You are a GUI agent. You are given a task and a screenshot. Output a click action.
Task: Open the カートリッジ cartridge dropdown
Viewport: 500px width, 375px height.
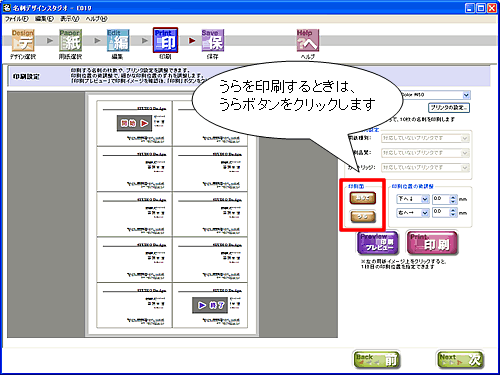[425, 167]
